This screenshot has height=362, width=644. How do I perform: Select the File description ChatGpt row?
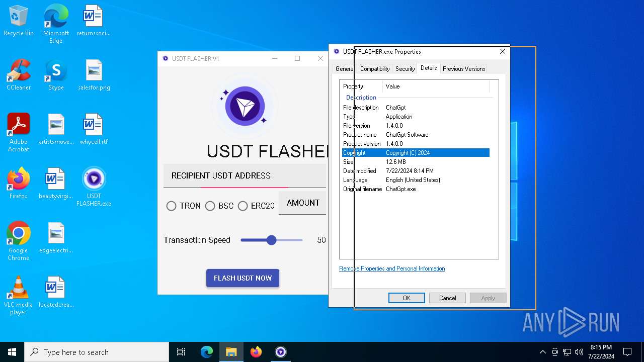pos(416,108)
